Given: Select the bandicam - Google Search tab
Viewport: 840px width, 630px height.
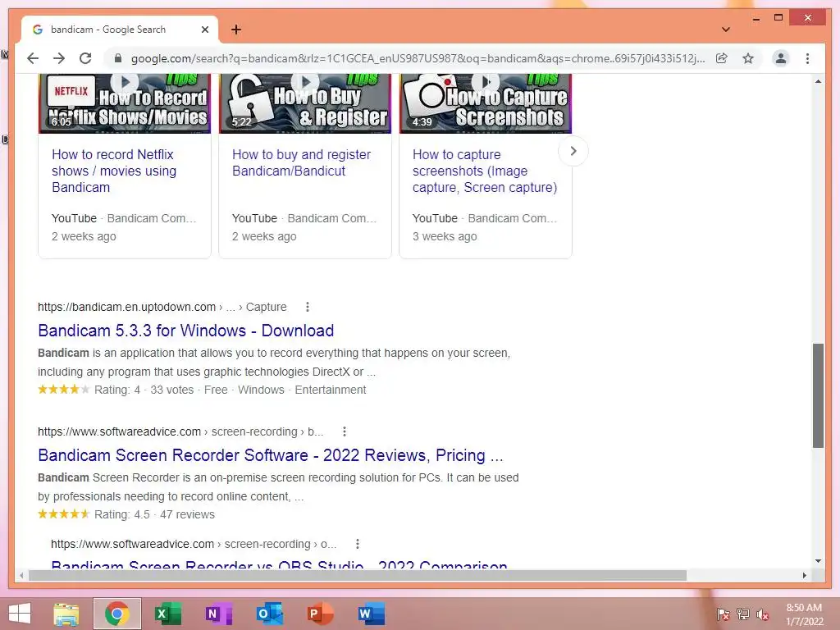Looking at the screenshot, I should [120, 30].
